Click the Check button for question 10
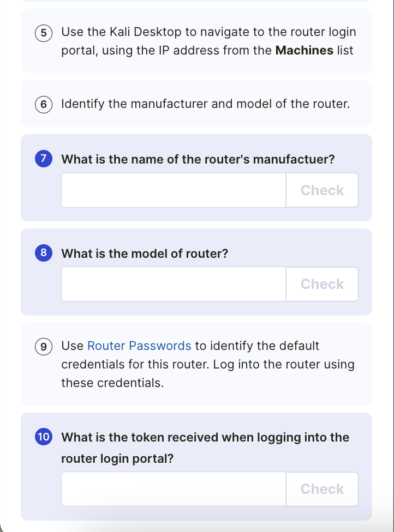Viewport: 394px width, 532px height. coord(321,488)
